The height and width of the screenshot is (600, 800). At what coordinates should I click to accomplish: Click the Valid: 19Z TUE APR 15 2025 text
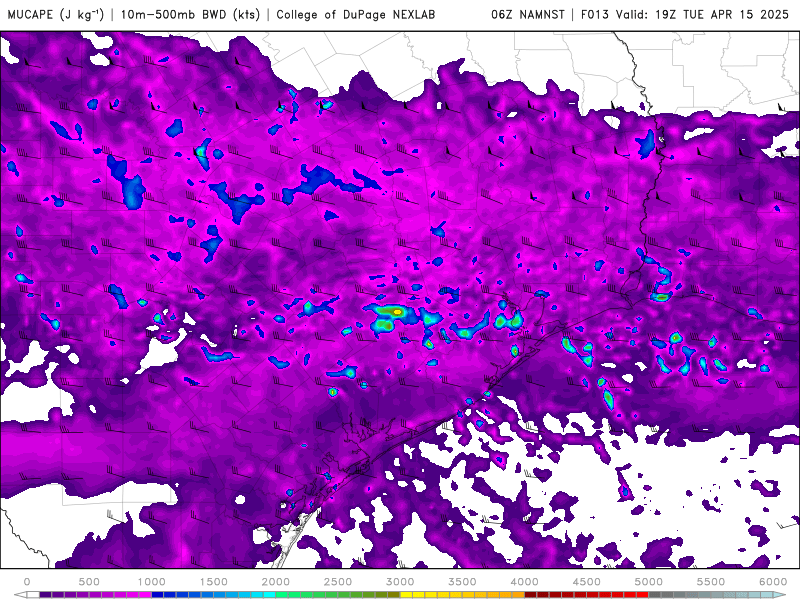coord(702,15)
